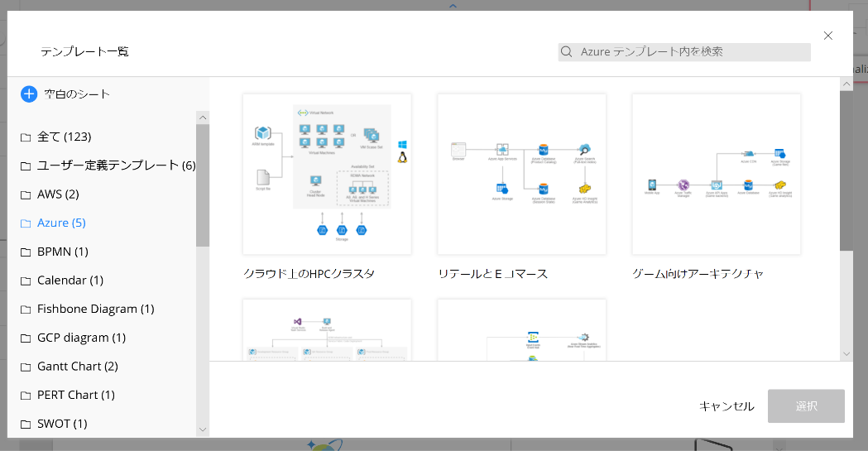Close the template dialog with X icon
This screenshot has height=451, width=868.
click(x=827, y=36)
